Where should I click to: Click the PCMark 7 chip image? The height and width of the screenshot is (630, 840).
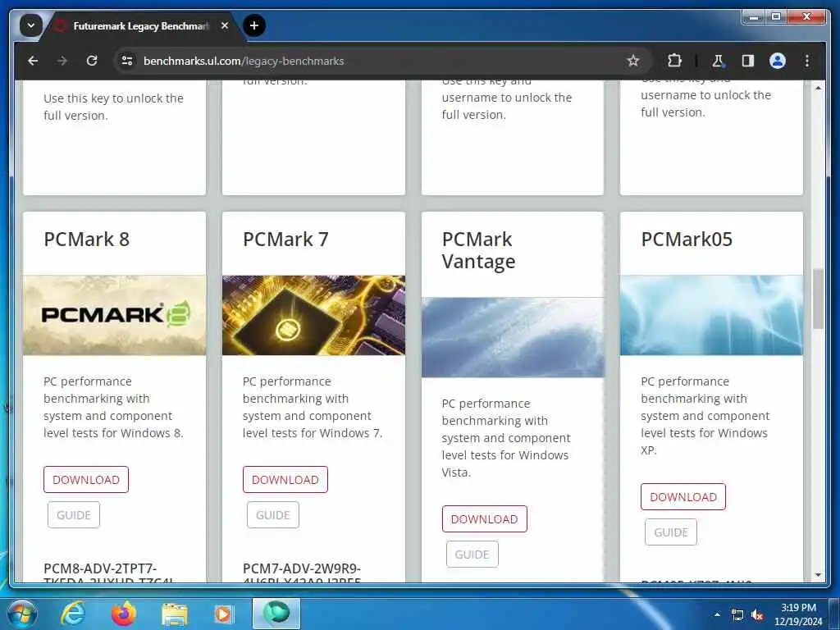[313, 315]
